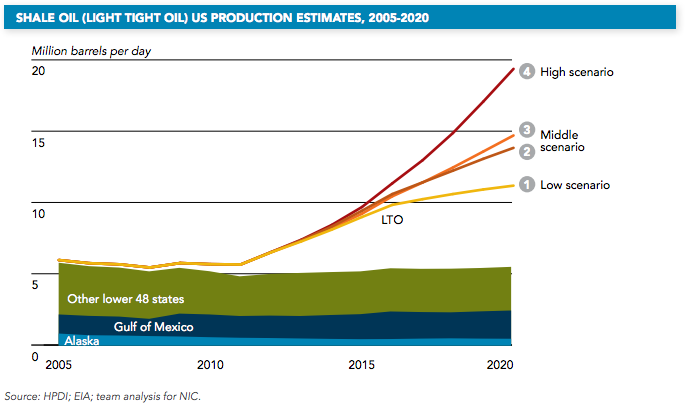Click the y-axis value 20
This screenshot has height=411, width=688.
coord(38,71)
